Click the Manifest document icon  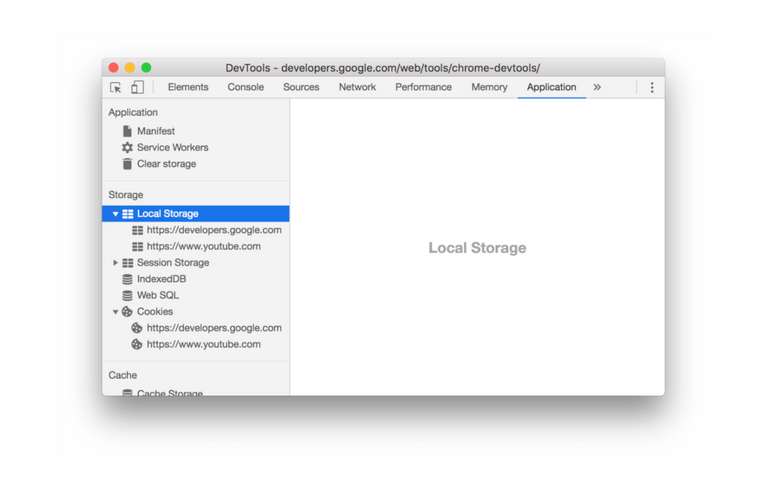(127, 131)
